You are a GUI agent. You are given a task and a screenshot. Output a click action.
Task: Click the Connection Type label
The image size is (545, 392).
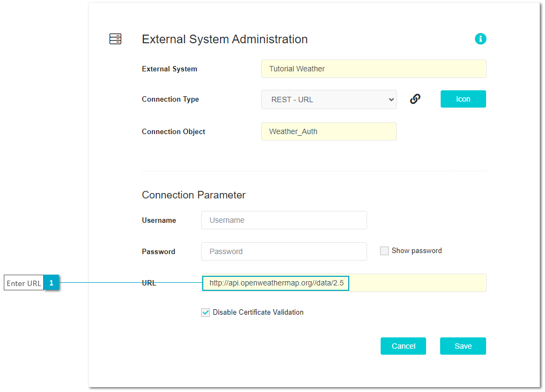pyautogui.click(x=170, y=99)
